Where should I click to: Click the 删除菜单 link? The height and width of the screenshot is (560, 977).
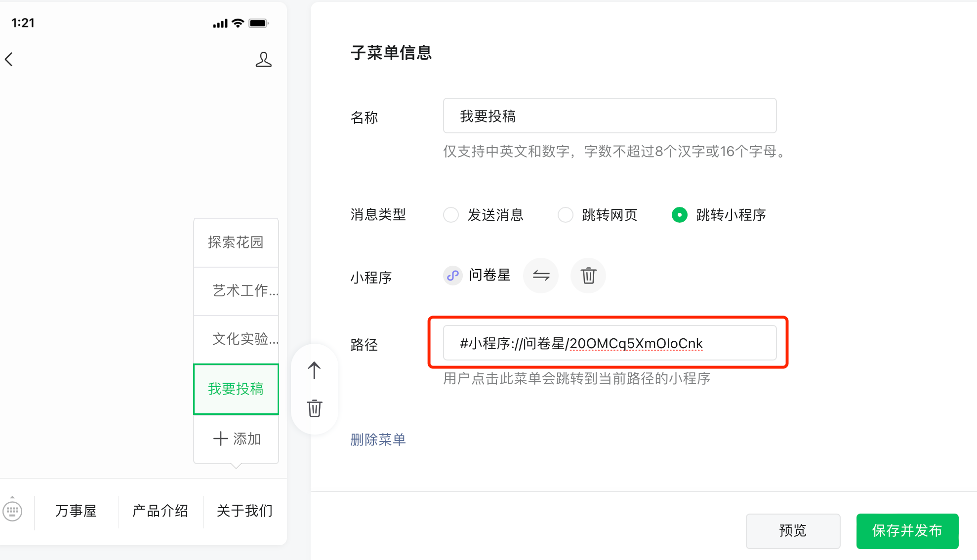pos(378,440)
